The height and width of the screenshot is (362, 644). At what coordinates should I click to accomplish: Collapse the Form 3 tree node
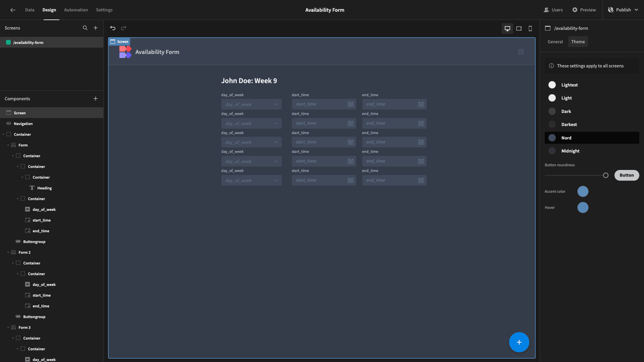click(8, 327)
